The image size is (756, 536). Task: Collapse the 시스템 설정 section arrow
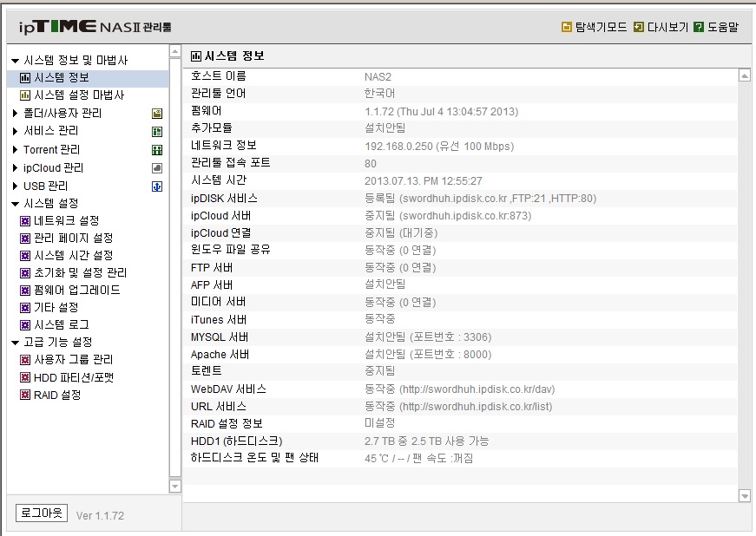click(x=15, y=204)
